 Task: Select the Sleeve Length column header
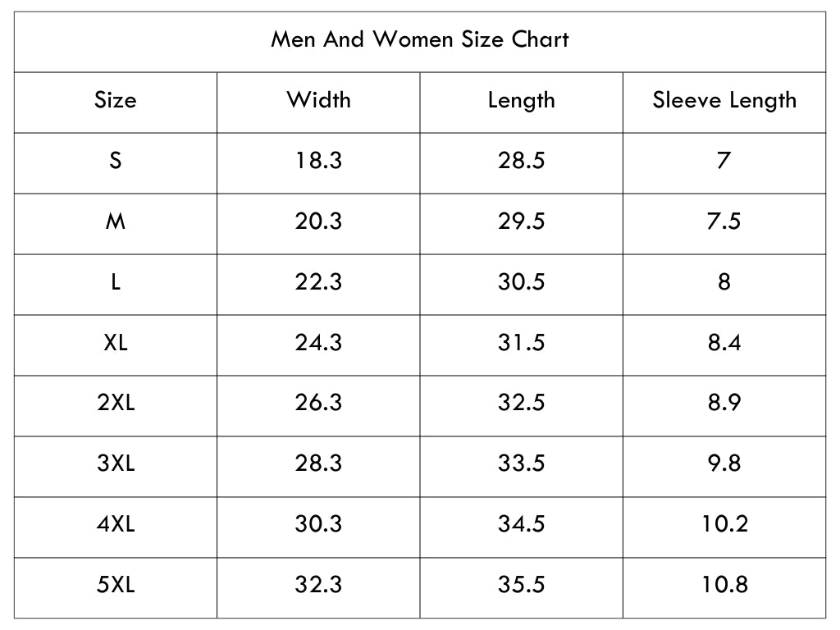pyautogui.click(x=724, y=101)
